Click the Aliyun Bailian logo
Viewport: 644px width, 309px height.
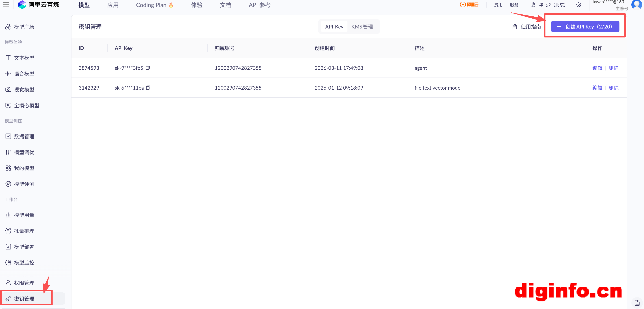point(39,5)
